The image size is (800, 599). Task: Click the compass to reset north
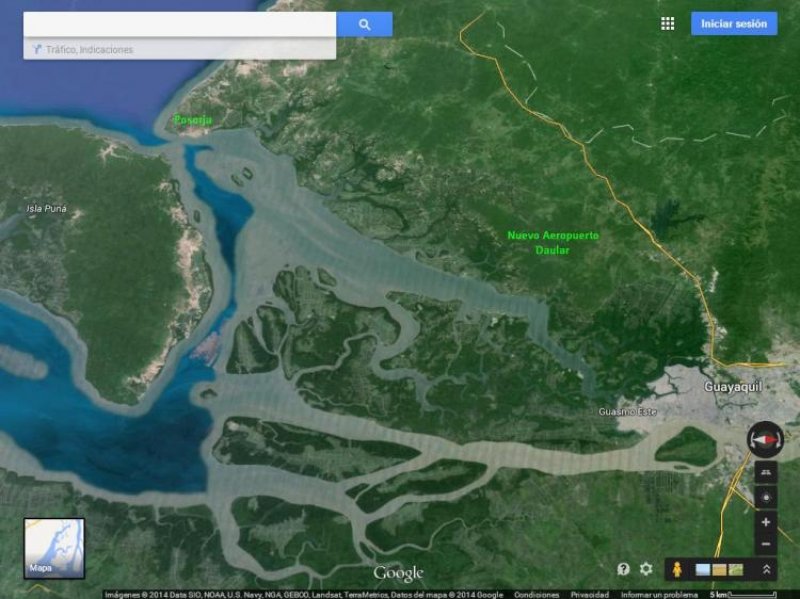click(765, 439)
